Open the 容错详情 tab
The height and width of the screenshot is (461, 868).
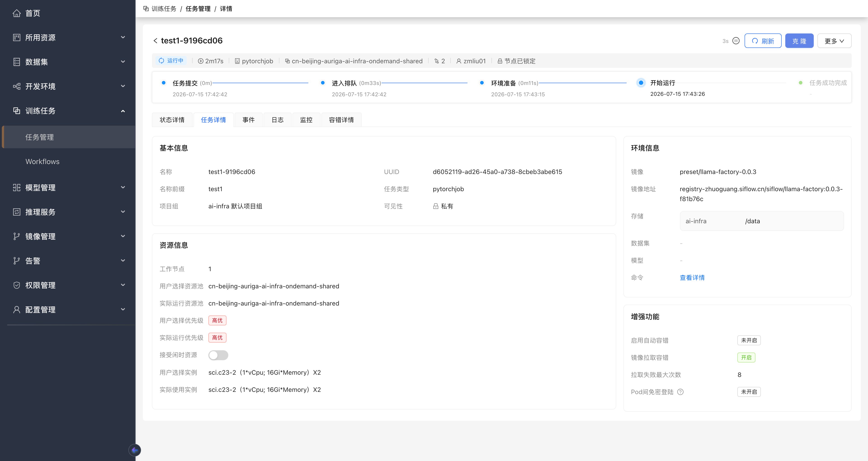click(x=341, y=120)
